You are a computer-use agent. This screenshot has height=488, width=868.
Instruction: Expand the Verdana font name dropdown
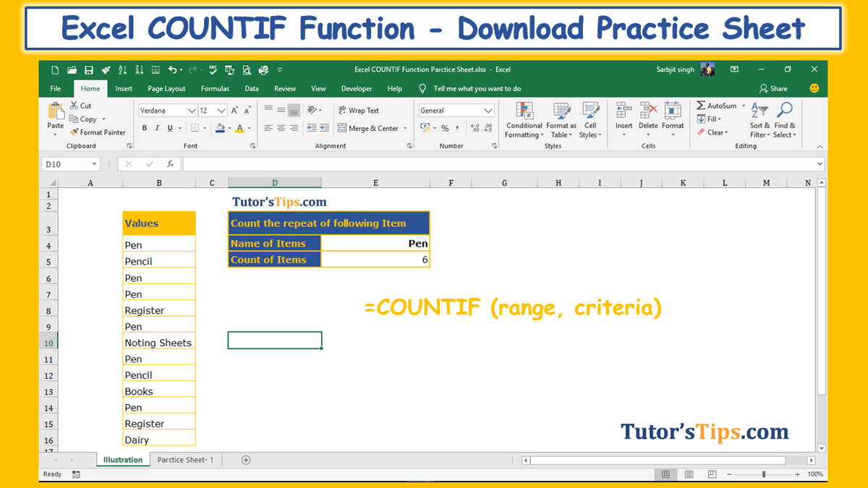[192, 111]
